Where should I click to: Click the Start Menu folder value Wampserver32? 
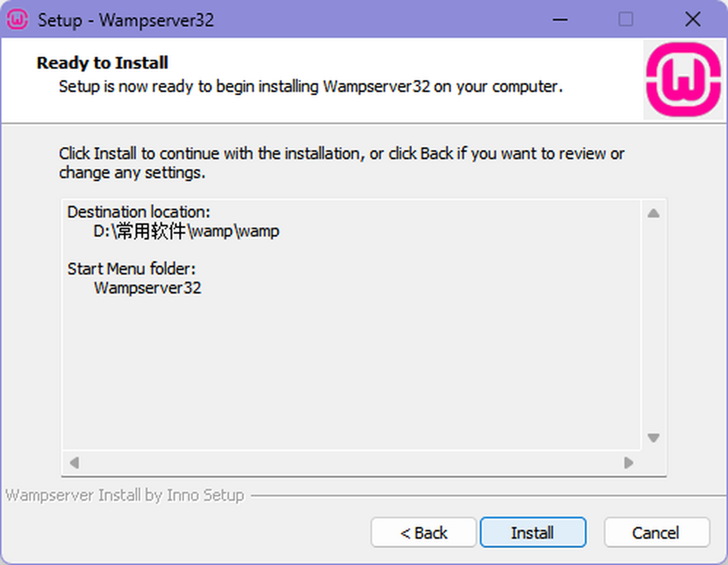pos(147,287)
